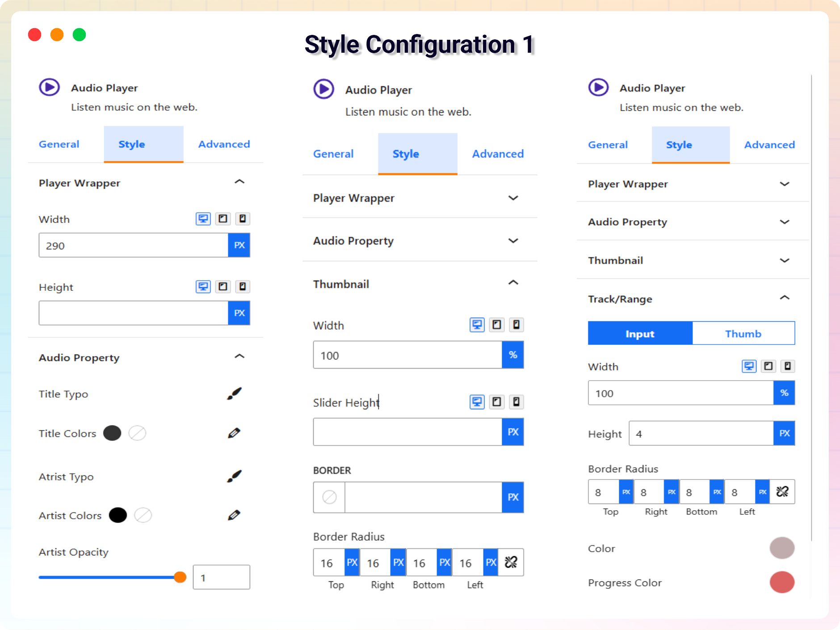Collapse the Track/Range section
Image resolution: width=840 pixels, height=630 pixels.
pyautogui.click(x=785, y=298)
